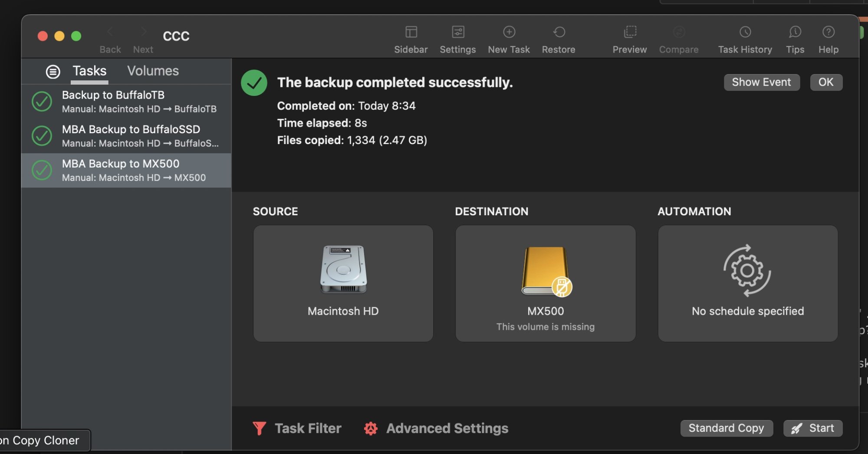This screenshot has width=868, height=454.
Task: Open the Standard Copy mode button
Action: [727, 428]
